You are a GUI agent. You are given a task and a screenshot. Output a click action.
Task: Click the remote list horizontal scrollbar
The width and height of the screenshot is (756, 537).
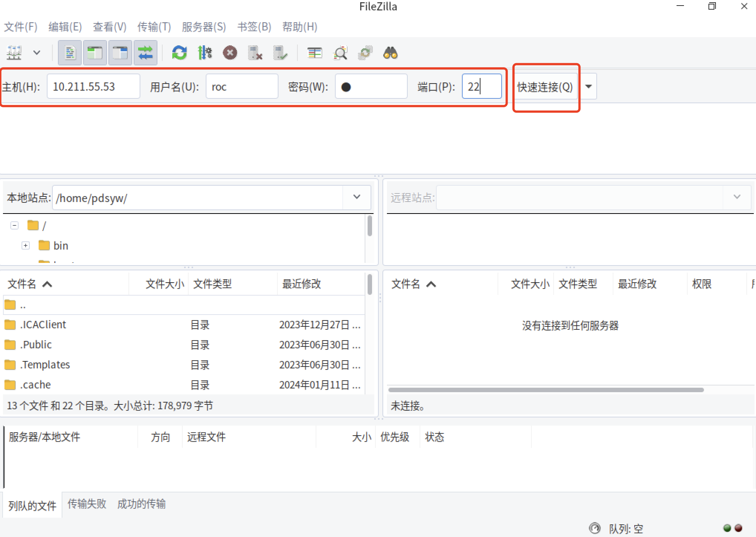point(545,390)
